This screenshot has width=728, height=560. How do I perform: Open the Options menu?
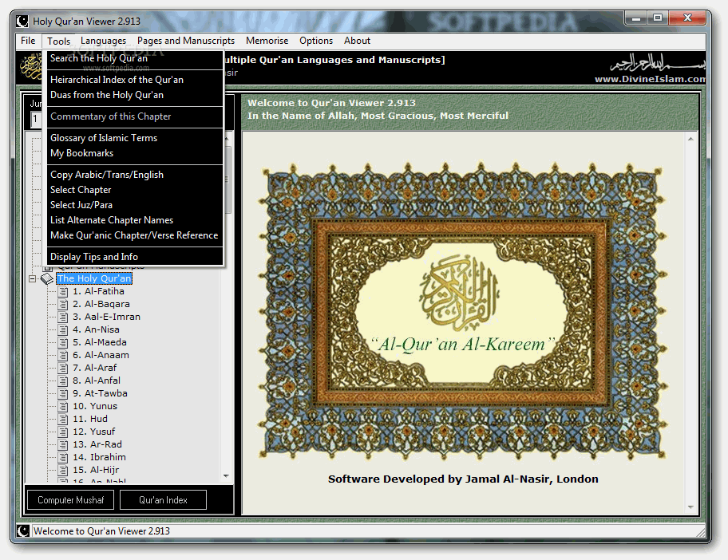coord(316,41)
